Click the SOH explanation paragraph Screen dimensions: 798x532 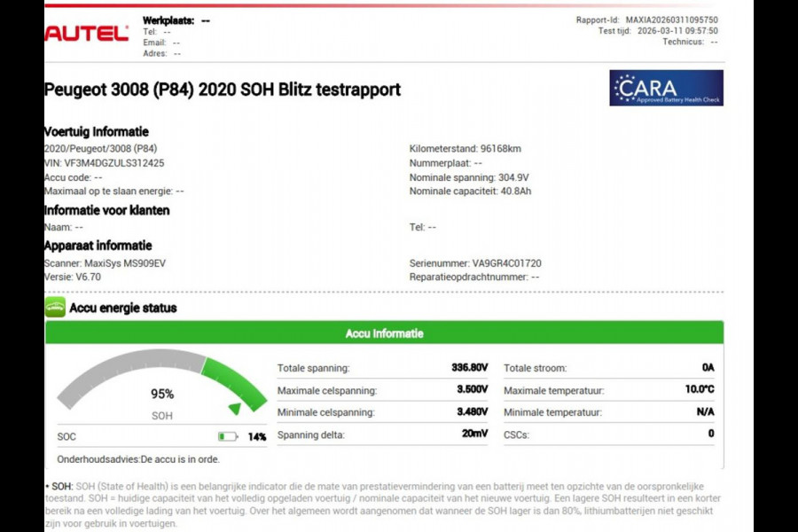(x=383, y=505)
